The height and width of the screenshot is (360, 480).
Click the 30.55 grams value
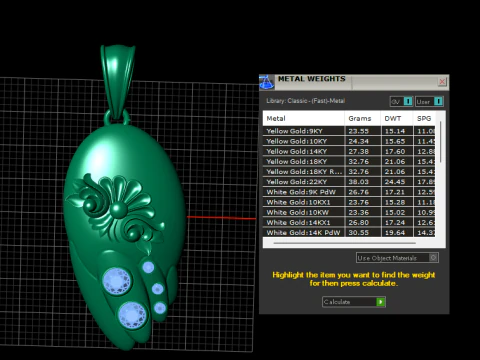359,233
